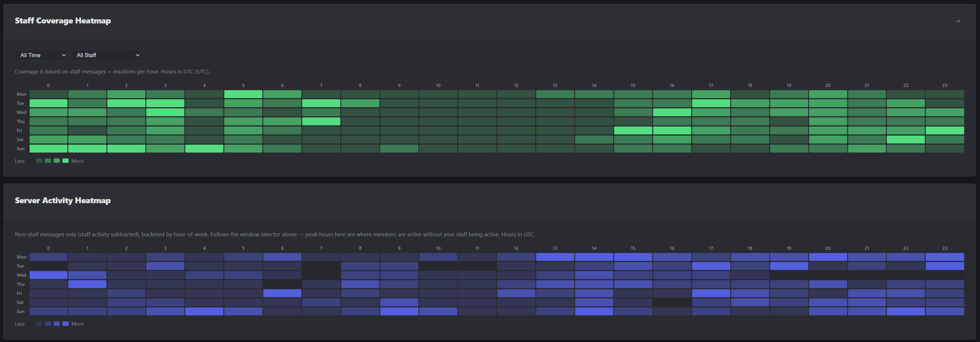Viewport: 980px width, 342px height.
Task: Click Server Activity cell for Wednesday hour 0
Action: point(48,275)
